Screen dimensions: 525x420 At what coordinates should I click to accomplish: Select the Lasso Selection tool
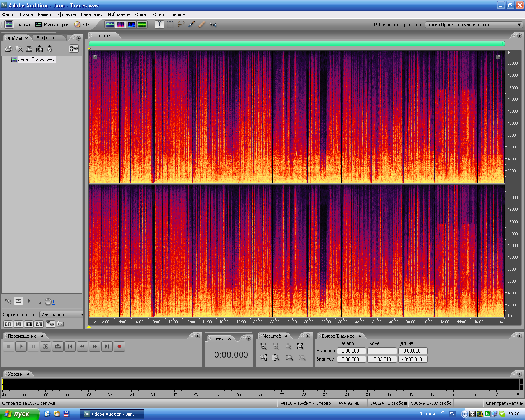tap(180, 25)
